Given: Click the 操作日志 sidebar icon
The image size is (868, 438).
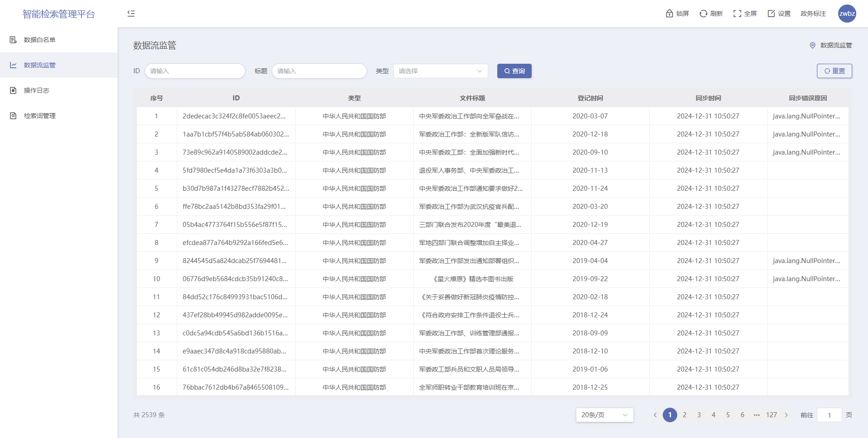Looking at the screenshot, I should [x=14, y=90].
